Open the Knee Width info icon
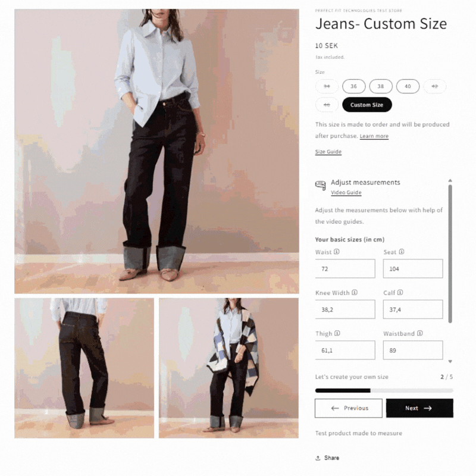476x476 pixels. pyautogui.click(x=355, y=292)
